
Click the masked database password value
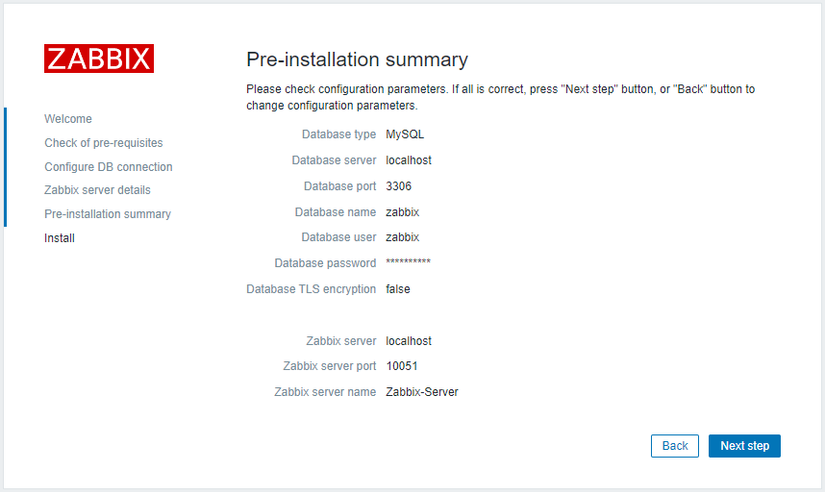click(408, 263)
